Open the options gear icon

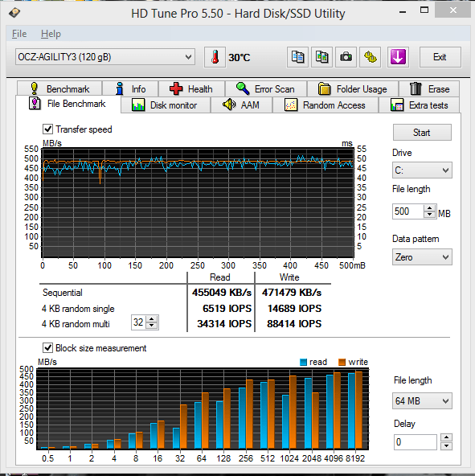click(371, 57)
